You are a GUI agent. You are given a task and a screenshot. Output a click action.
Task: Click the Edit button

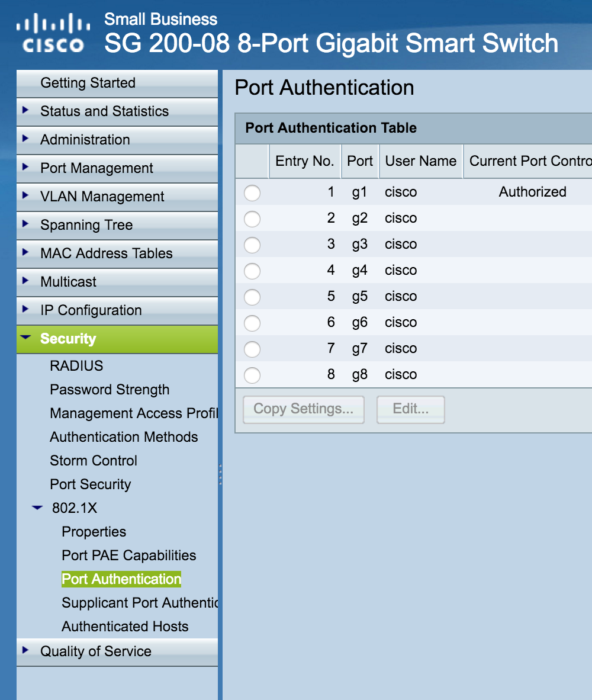410,409
